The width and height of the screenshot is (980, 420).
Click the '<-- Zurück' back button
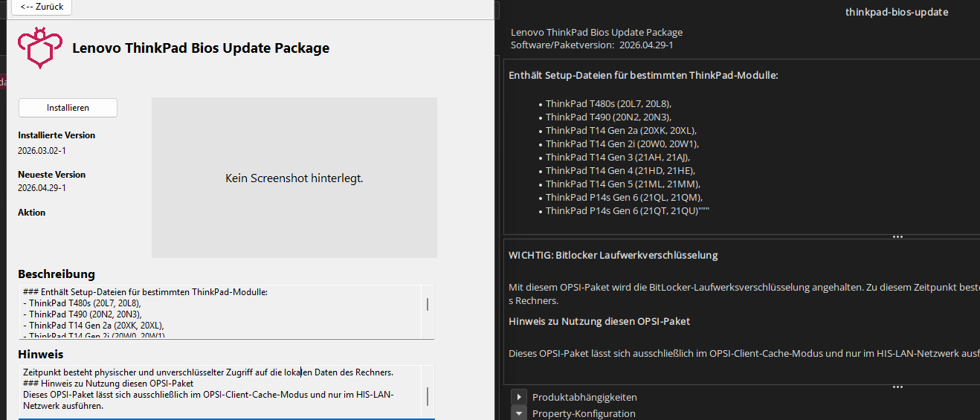point(42,7)
